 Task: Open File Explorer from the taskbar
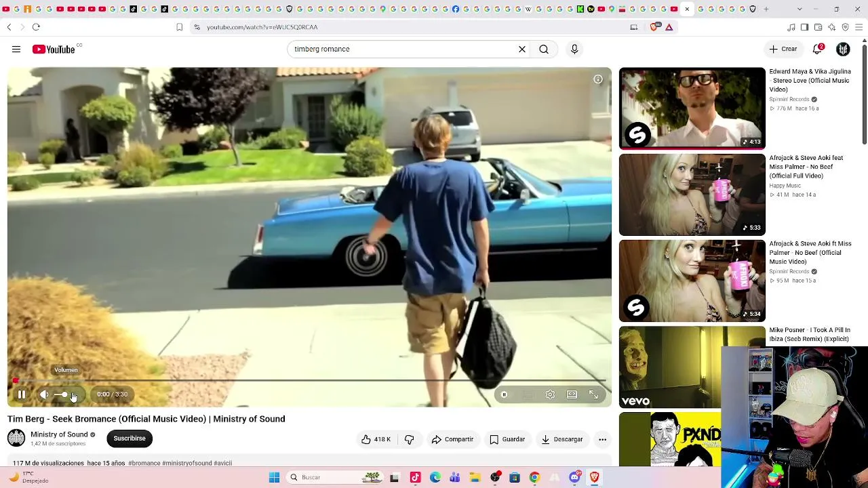coord(475,477)
